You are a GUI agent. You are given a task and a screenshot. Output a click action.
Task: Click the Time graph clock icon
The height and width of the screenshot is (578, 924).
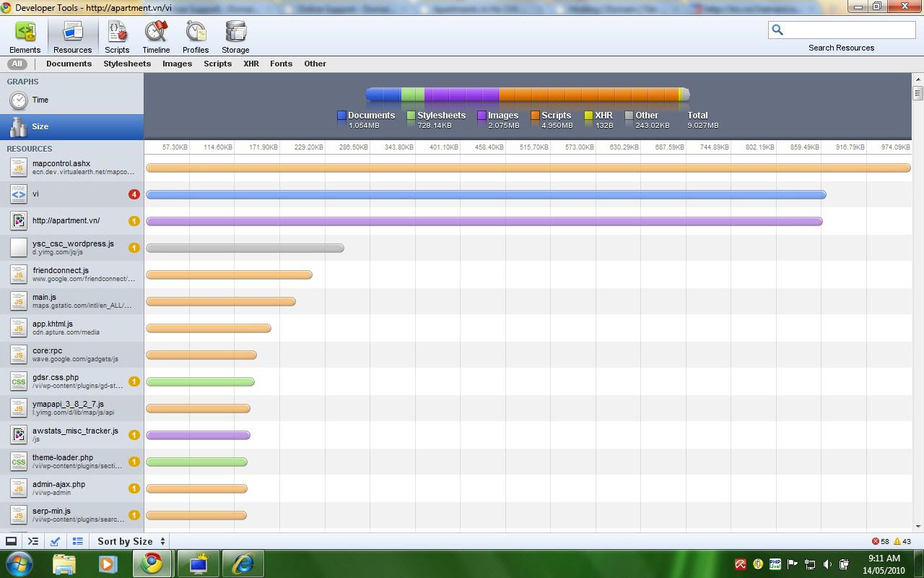[x=18, y=100]
